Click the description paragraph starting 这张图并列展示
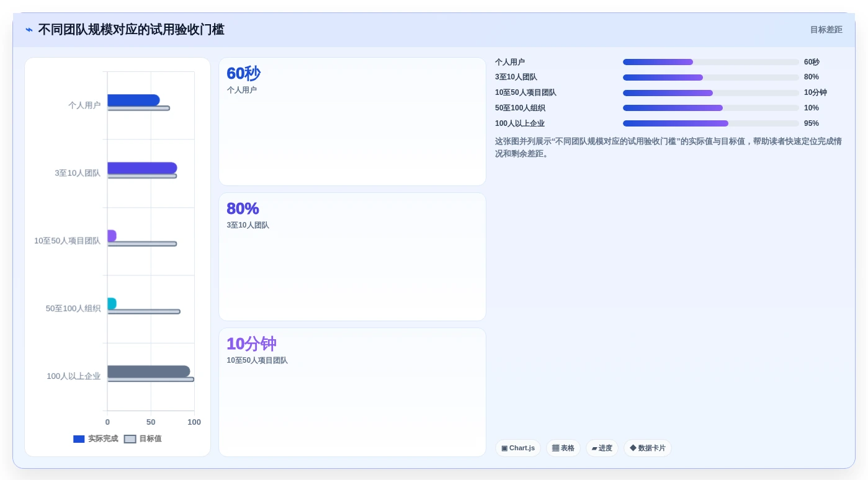The image size is (868, 480). point(668,148)
